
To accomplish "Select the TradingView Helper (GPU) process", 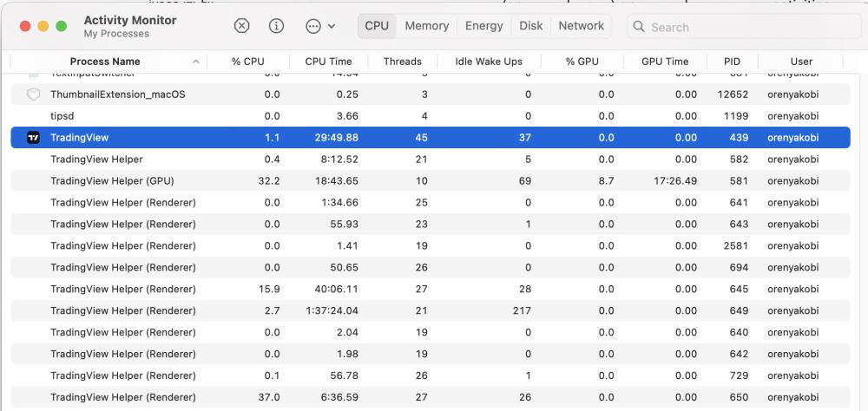I will coord(431,181).
